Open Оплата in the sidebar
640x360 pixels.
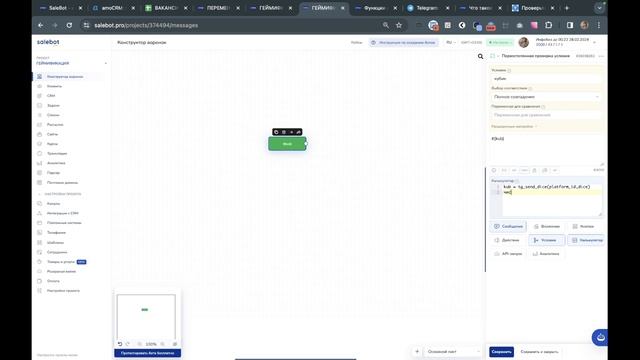point(53,281)
